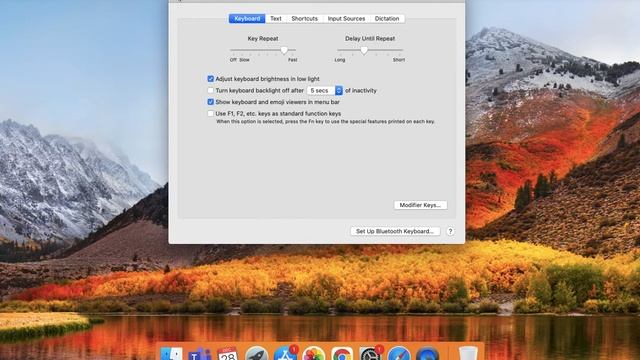The height and width of the screenshot is (360, 640).
Task: Open Launchpad rocket icon in Dock
Action: coord(256,354)
